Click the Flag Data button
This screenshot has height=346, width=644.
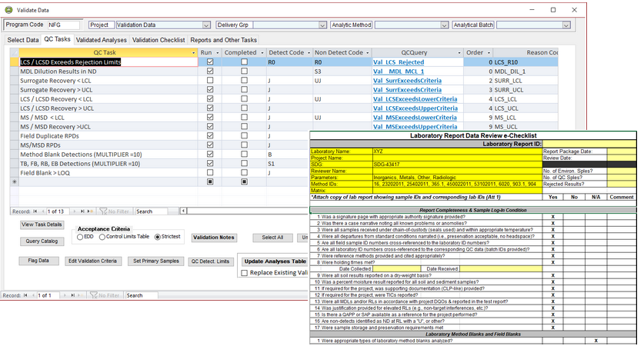click(38, 261)
